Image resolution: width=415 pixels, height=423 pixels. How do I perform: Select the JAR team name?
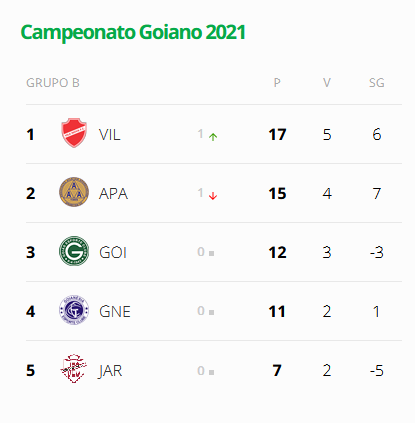coord(110,371)
